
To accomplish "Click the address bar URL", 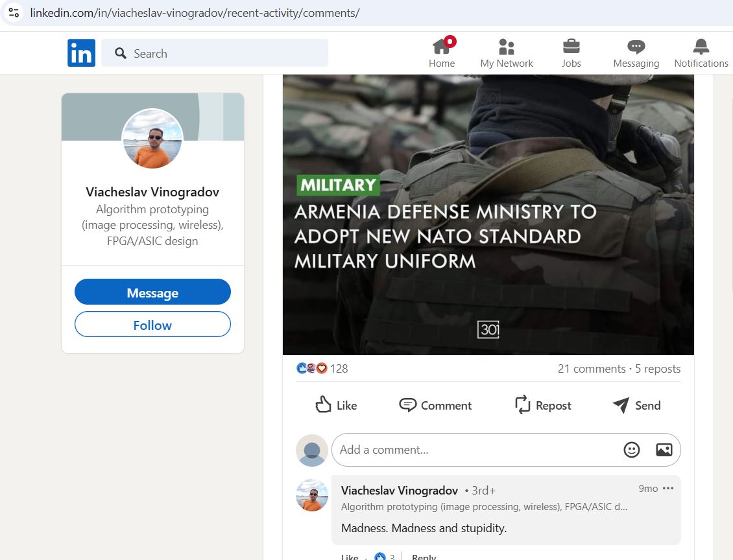I will [x=195, y=12].
